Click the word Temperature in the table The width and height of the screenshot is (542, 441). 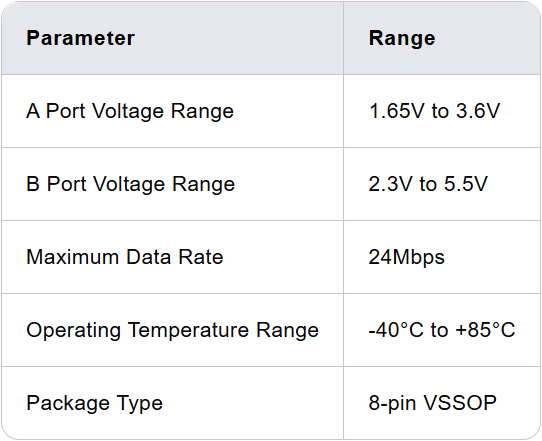click(188, 331)
